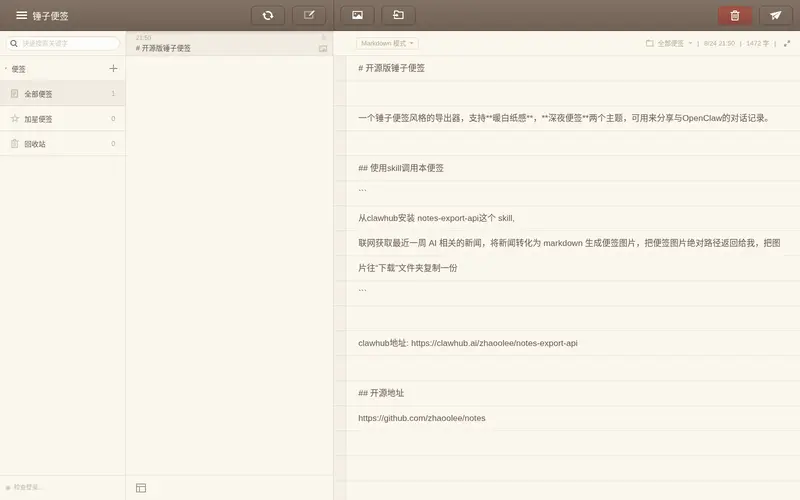Add a new folder with plus icon
The image size is (800, 500).
coord(113,68)
